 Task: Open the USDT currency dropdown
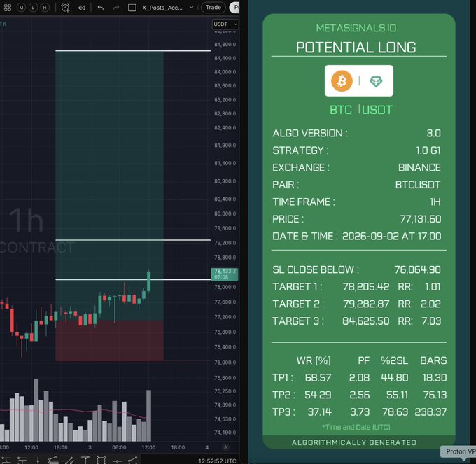225,24
